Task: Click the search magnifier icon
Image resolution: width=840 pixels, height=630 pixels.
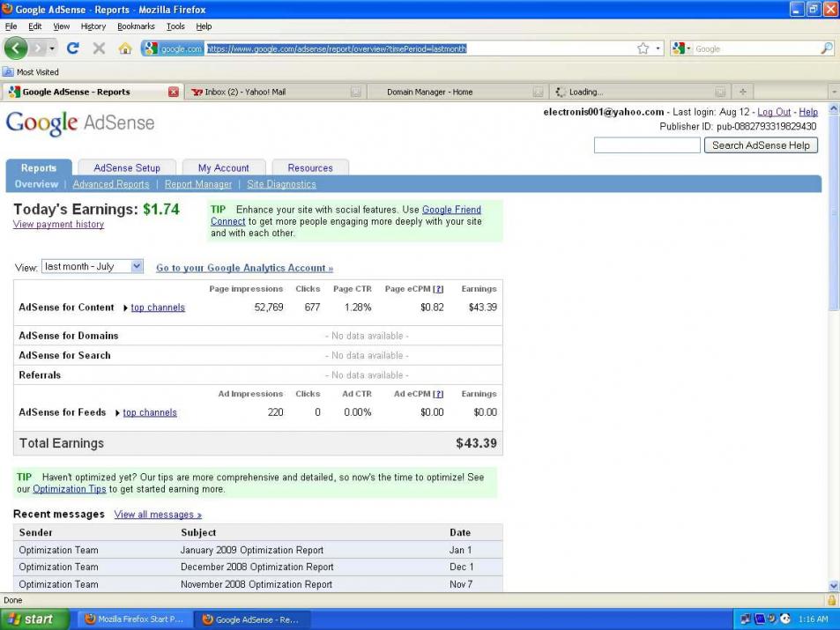Action: pyautogui.click(x=826, y=48)
